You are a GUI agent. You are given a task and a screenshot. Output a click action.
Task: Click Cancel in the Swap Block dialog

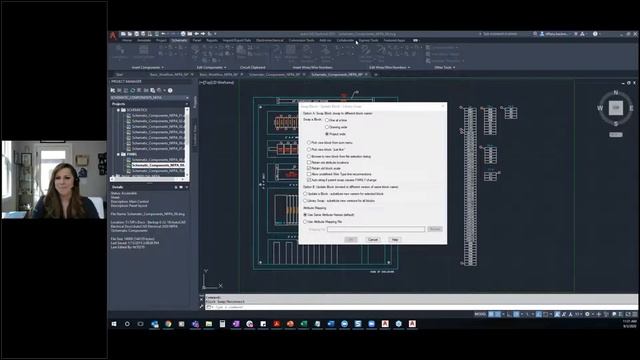[x=373, y=240]
